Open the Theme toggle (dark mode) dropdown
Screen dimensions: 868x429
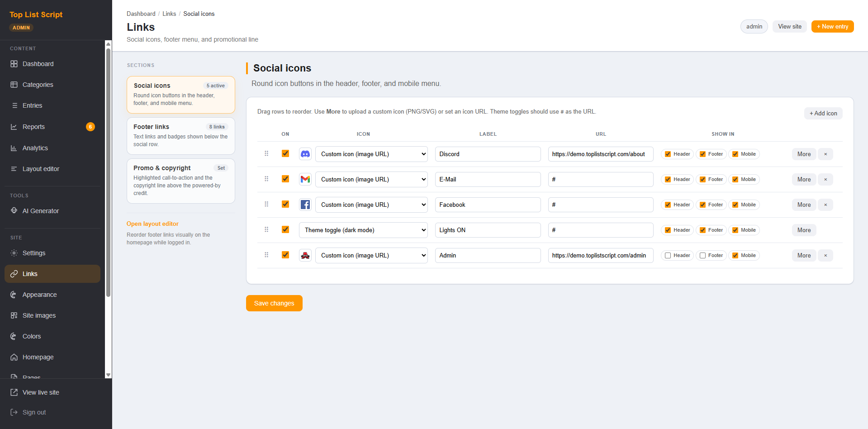click(x=363, y=230)
